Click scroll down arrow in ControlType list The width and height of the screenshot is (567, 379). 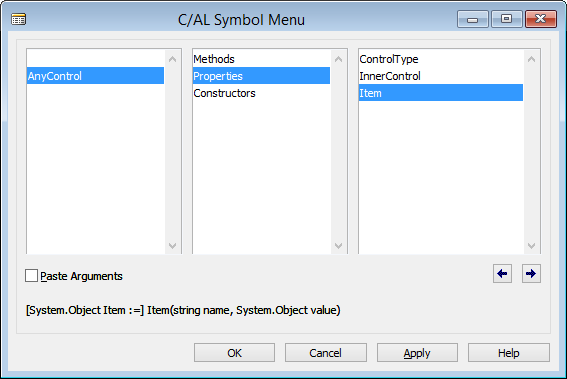pos(531,246)
